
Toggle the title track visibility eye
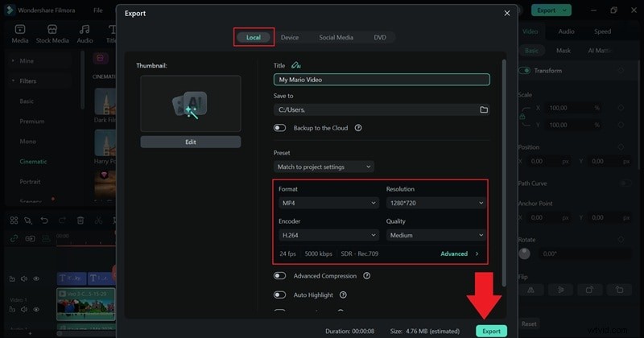tap(36, 279)
